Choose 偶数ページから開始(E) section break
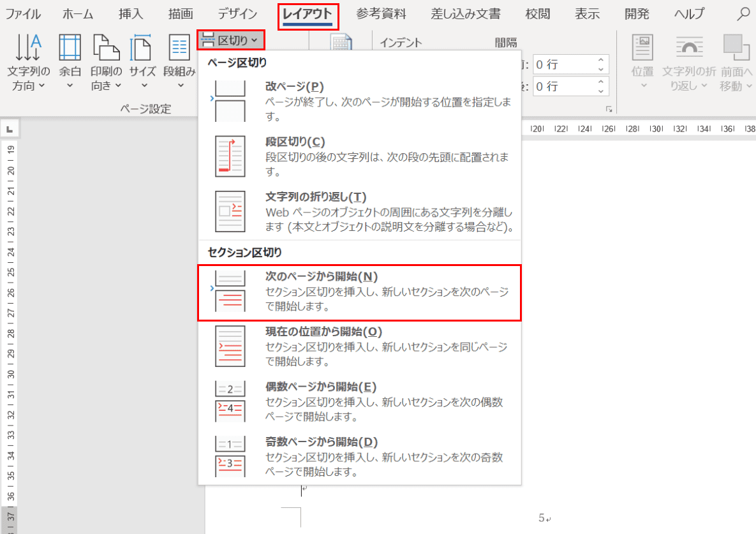This screenshot has height=534, width=756. coord(360,401)
